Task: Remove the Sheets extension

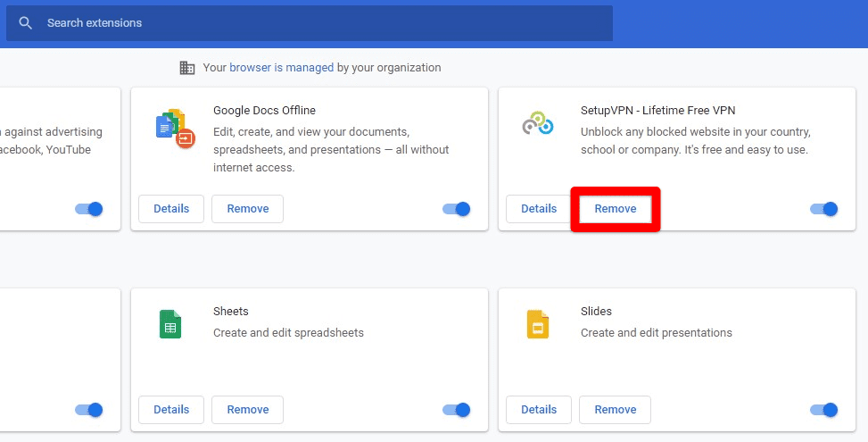Action: [247, 410]
